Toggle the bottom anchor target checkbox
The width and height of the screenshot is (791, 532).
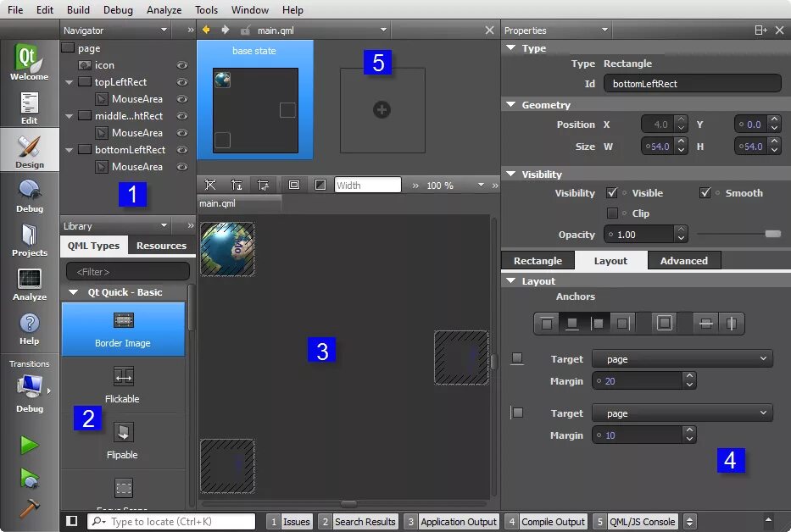click(517, 358)
